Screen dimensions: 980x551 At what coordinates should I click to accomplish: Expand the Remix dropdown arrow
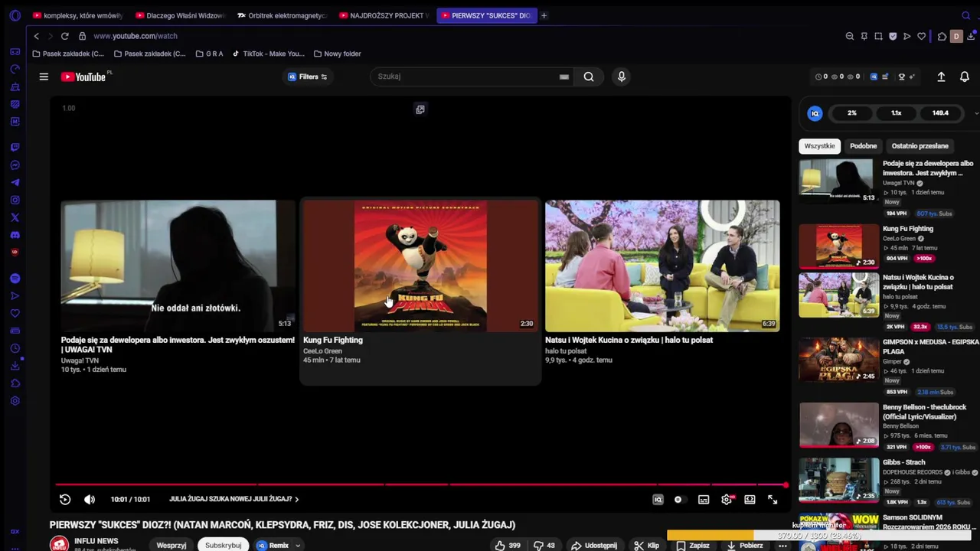[298, 546]
